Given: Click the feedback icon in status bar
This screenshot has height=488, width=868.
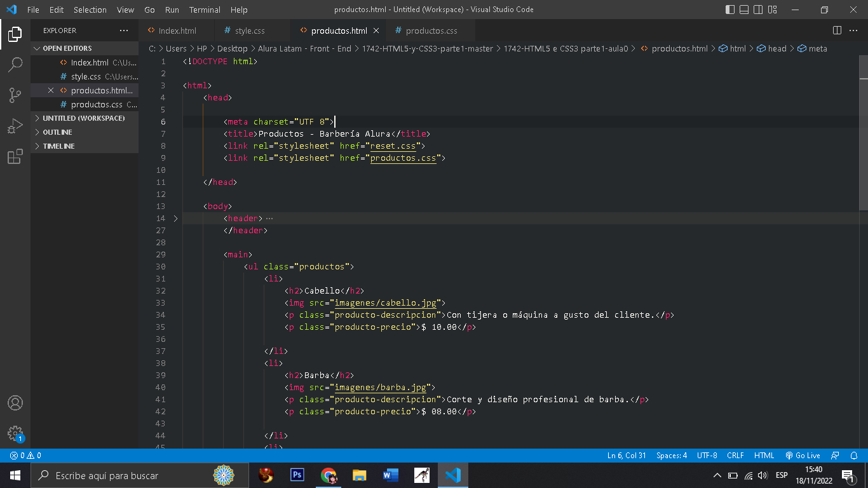Looking at the screenshot, I should click(836, 456).
